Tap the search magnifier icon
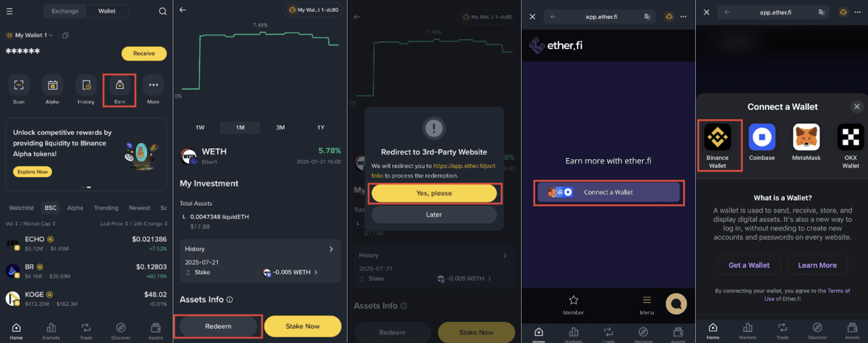868x343 pixels. pos(163,11)
